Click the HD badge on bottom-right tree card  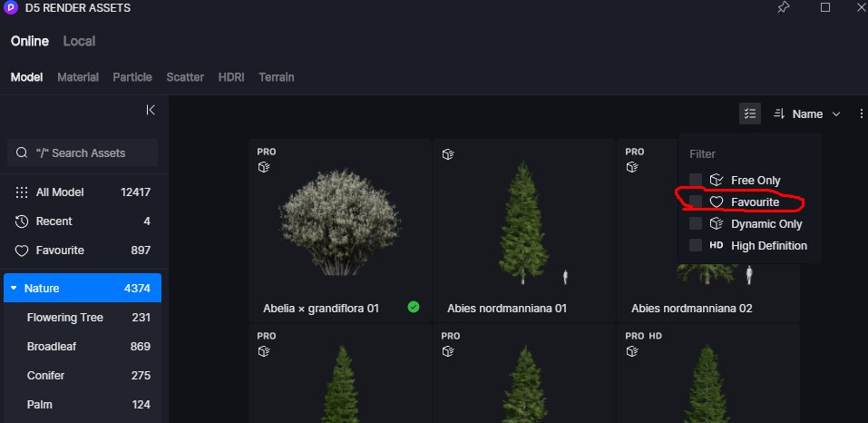656,336
